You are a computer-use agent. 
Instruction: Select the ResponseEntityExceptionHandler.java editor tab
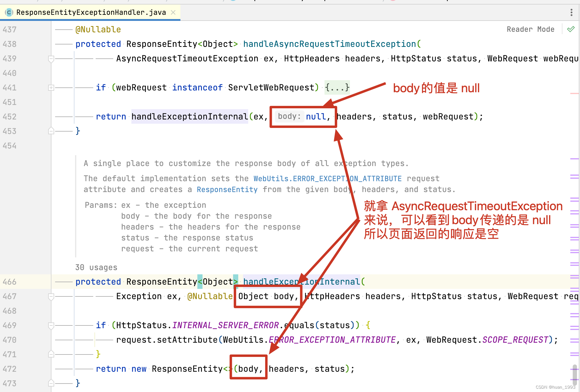[91, 12]
